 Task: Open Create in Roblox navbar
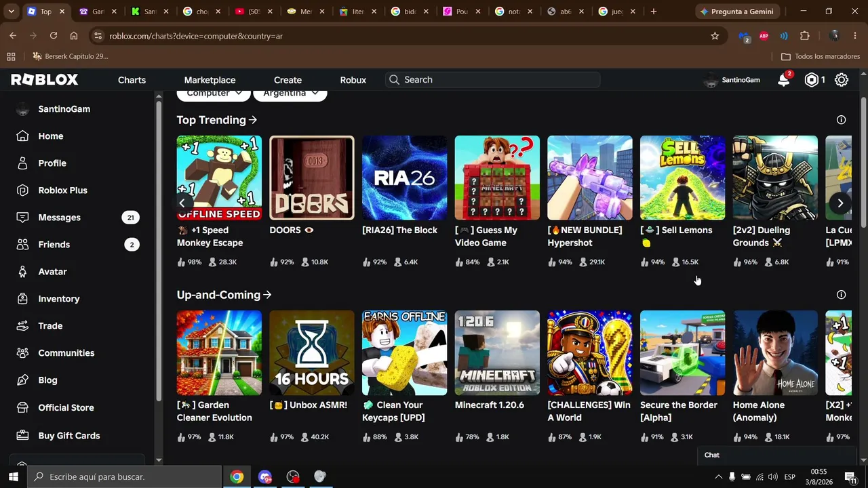(x=288, y=80)
